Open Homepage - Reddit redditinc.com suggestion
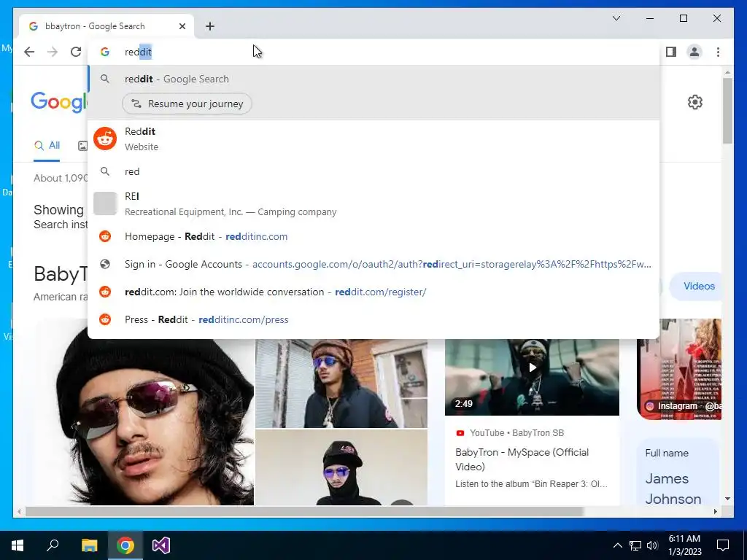Screen dimensions: 747x560 tap(373, 237)
